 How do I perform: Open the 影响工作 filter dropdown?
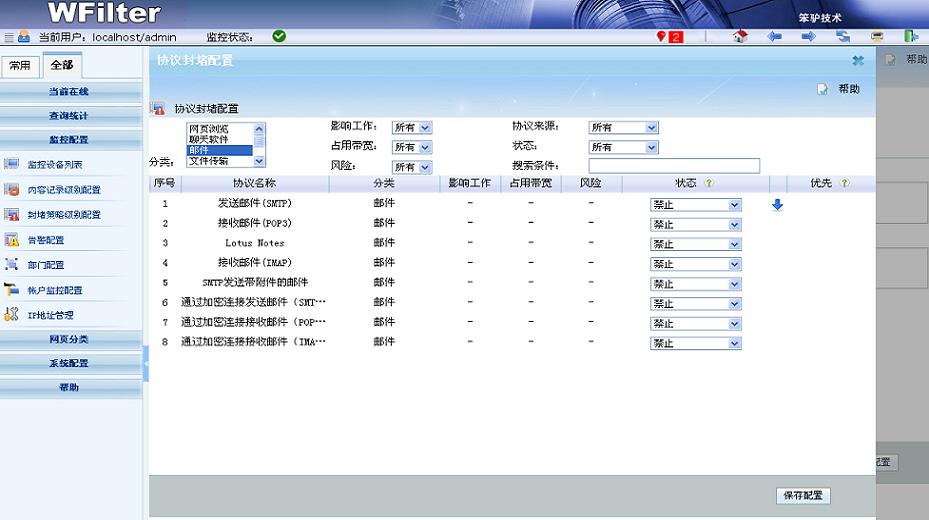[411, 128]
